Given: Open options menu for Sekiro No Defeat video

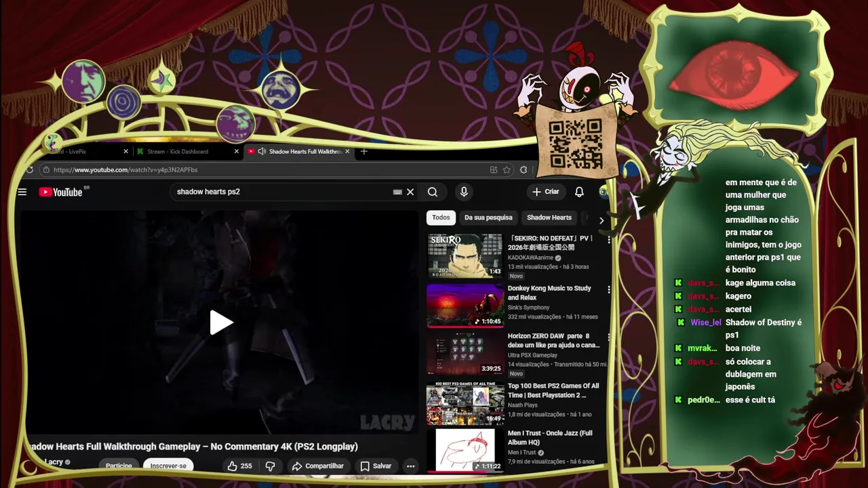Looking at the screenshot, I should pyautogui.click(x=609, y=240).
